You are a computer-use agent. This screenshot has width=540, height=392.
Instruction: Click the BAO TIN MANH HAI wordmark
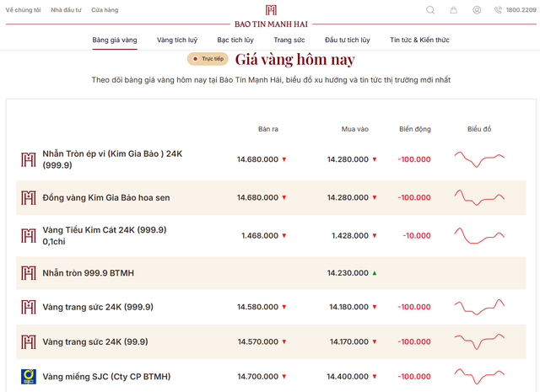pos(271,24)
